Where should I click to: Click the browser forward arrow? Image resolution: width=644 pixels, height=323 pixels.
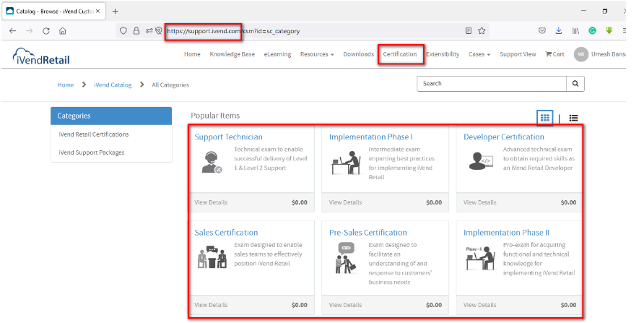point(29,31)
